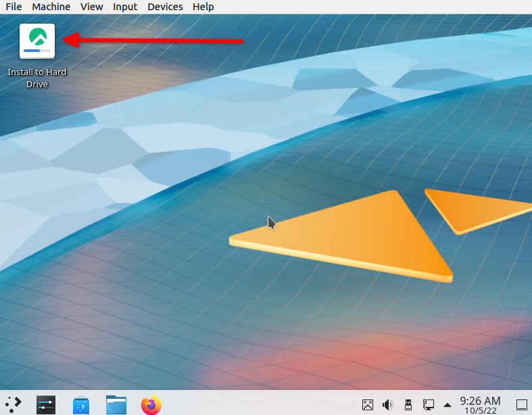This screenshot has width=532, height=415.
Task: Expand the hidden system tray icons arrow
Action: click(447, 405)
